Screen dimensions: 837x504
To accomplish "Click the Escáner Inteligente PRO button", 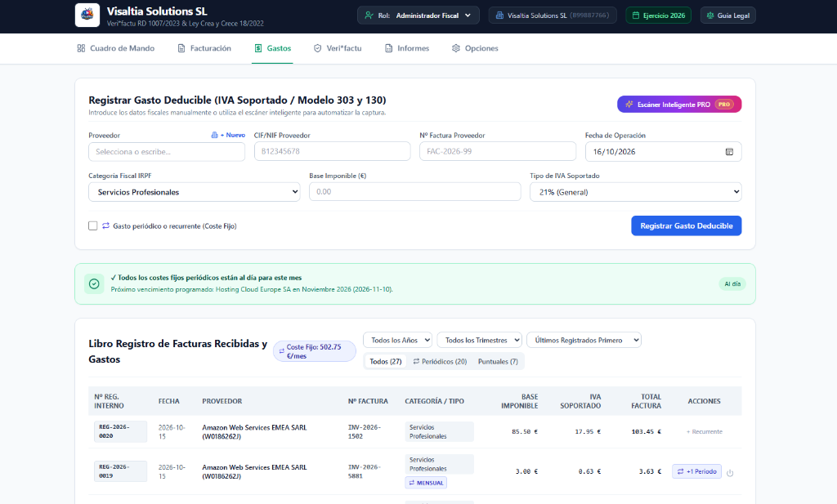I will pos(679,105).
